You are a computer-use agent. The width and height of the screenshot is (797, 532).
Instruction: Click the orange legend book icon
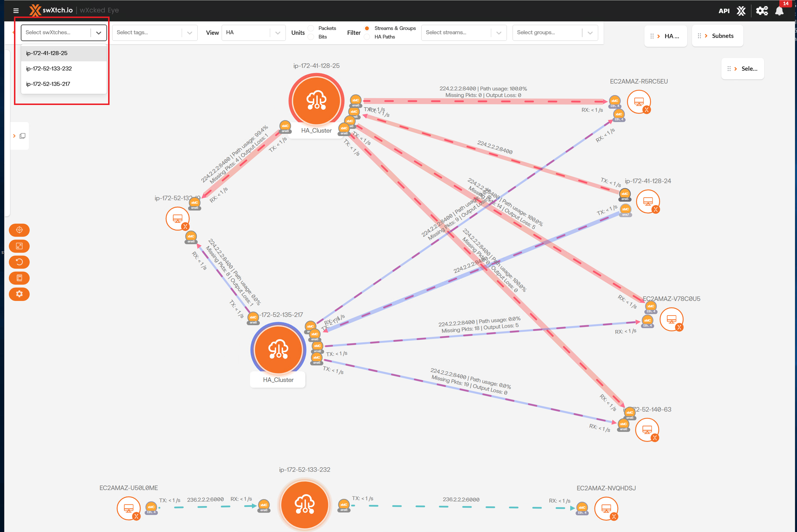[x=19, y=278]
